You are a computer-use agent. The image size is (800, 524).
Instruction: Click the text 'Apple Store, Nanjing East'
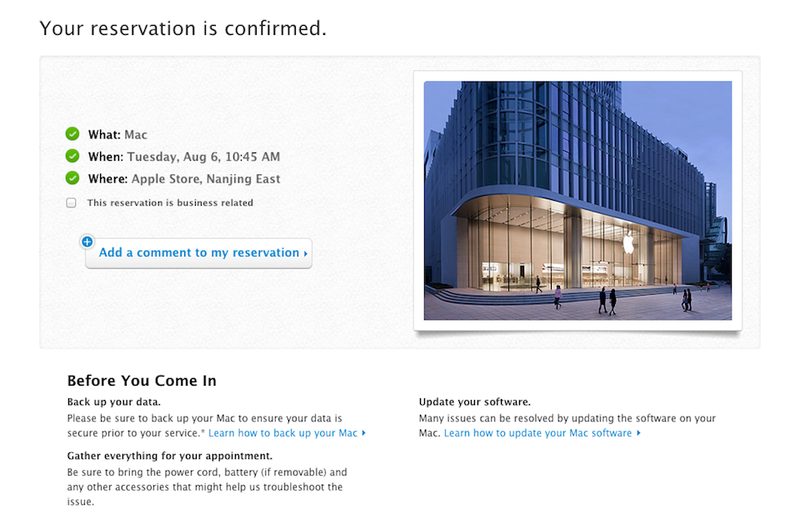(x=206, y=179)
